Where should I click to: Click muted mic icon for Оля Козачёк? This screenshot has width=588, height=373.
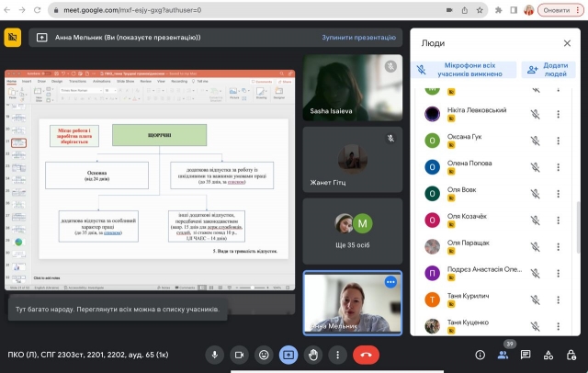coord(535,220)
